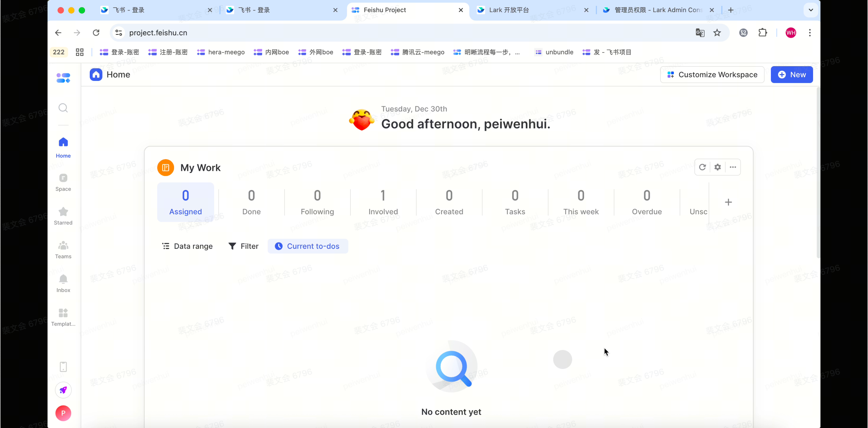This screenshot has height=428, width=868.
Task: Click the orange My Work icon
Action: (x=166, y=167)
